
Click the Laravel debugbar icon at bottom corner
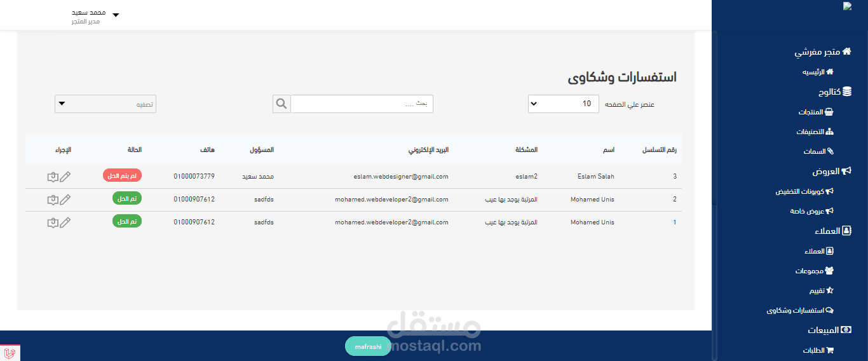pos(10,353)
